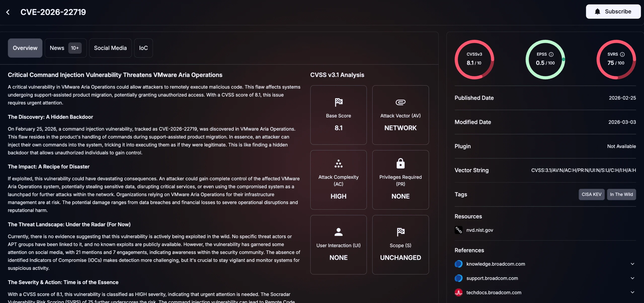Viewport: 644px width, 303px height.
Task: Click the EPSS 0.5 score gauge
Action: pyautogui.click(x=545, y=59)
